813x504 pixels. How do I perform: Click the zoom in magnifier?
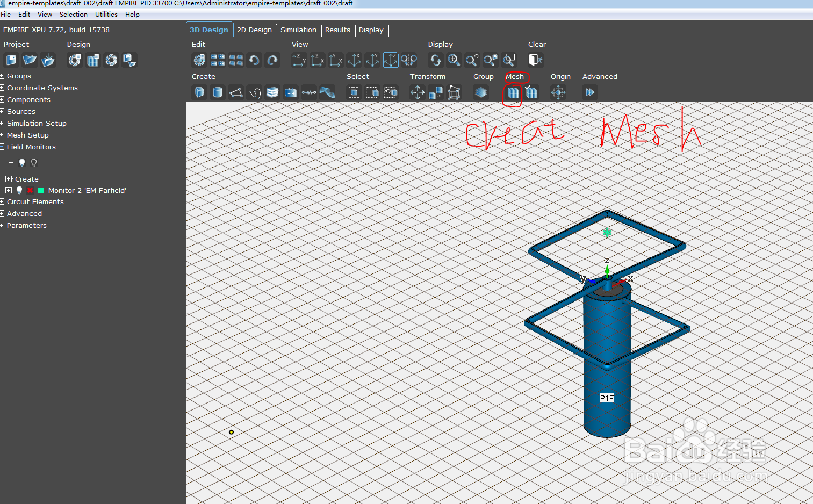pos(454,60)
